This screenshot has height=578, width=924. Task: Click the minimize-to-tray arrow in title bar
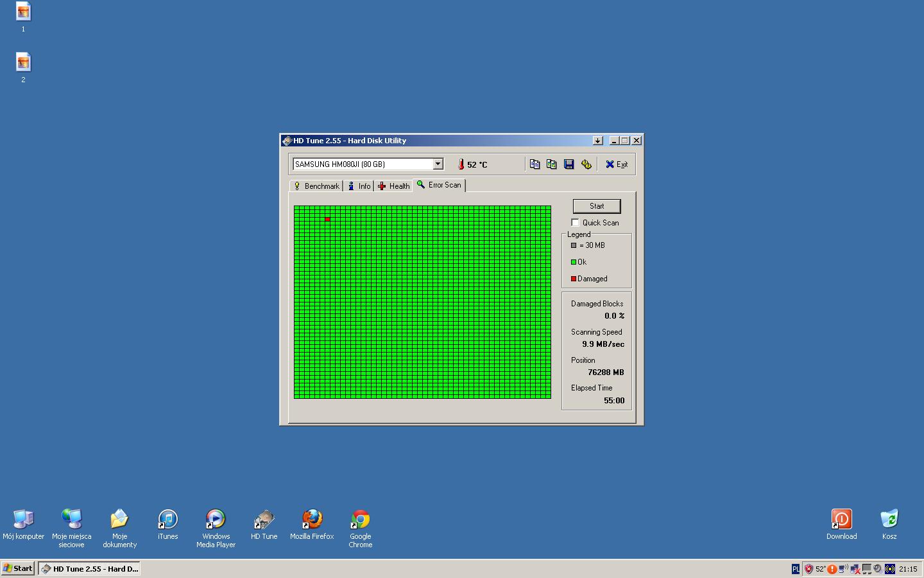coord(598,141)
